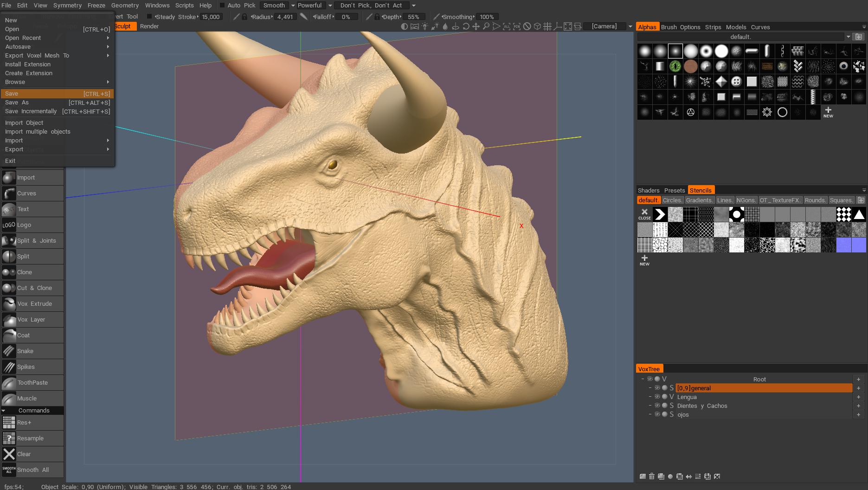This screenshot has width=868, height=490.
Task: Toggle visibility of Dientes y Cachos layer
Action: 657,406
